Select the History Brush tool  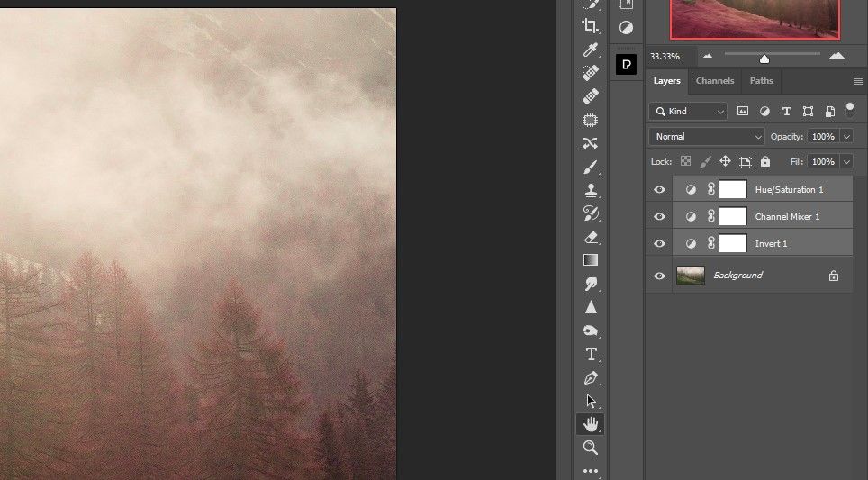pyautogui.click(x=590, y=213)
